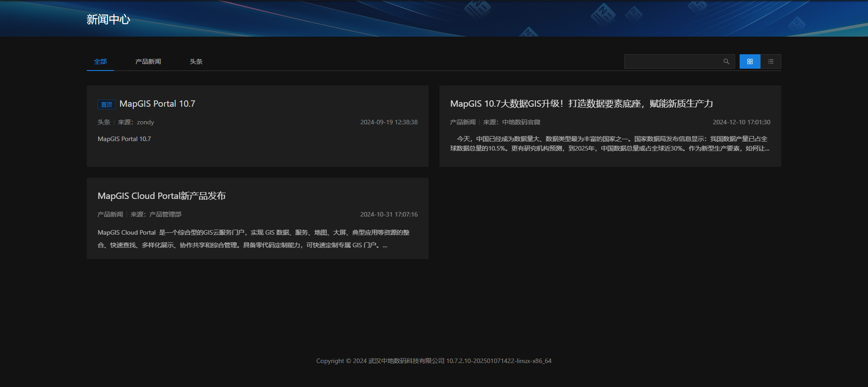The width and height of the screenshot is (868, 387).
Task: Focus the news search input field
Action: point(675,61)
